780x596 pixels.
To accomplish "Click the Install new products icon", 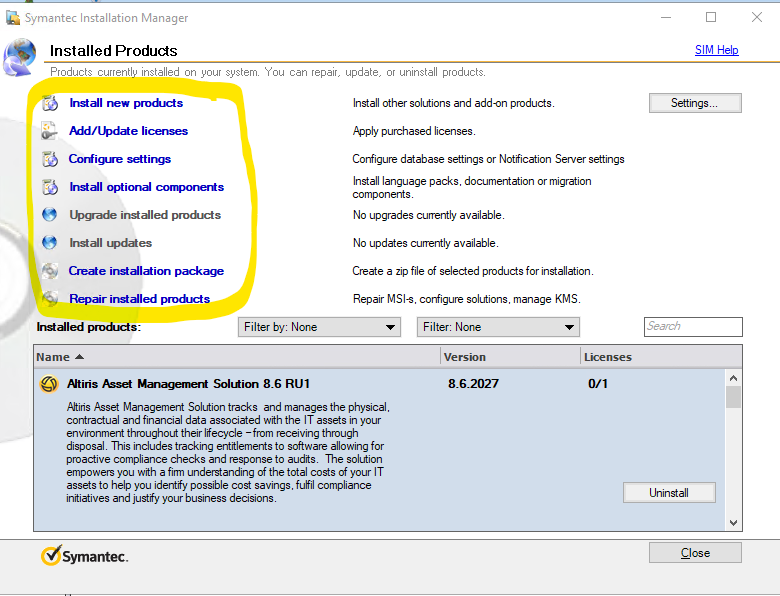I will tap(50, 103).
